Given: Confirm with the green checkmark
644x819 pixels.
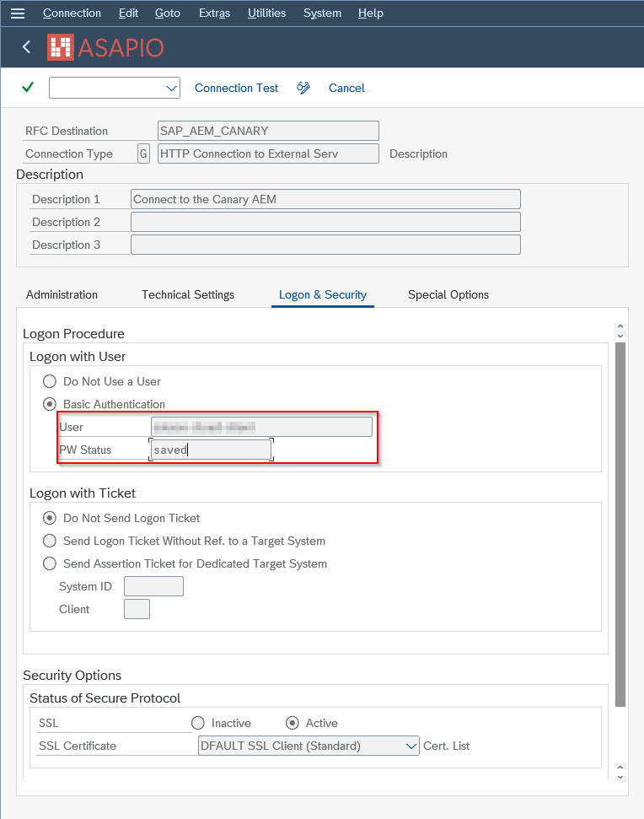Looking at the screenshot, I should [x=28, y=87].
